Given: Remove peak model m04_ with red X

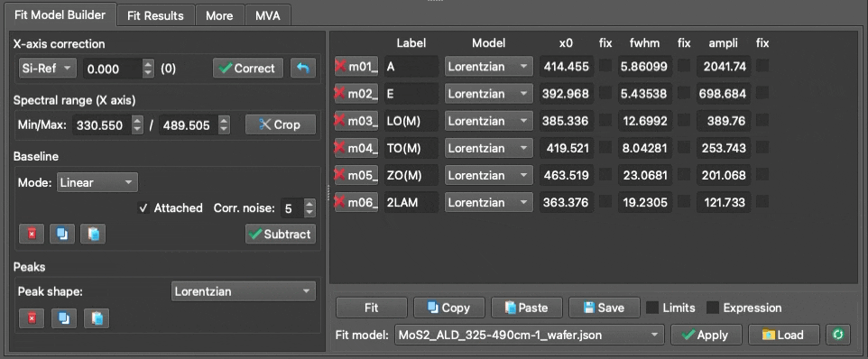Looking at the screenshot, I should pyautogui.click(x=356, y=148).
